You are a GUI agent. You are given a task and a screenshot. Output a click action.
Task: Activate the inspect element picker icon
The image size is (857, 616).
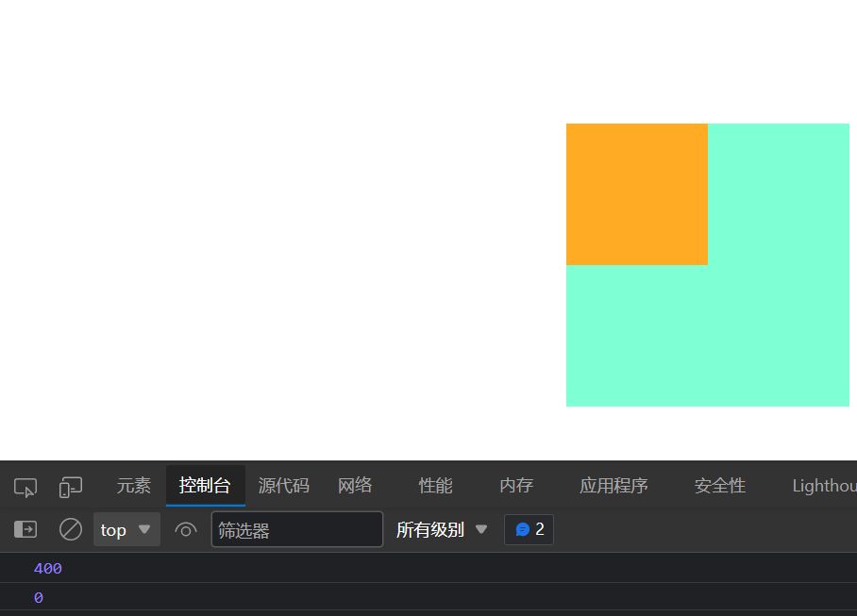(25, 487)
